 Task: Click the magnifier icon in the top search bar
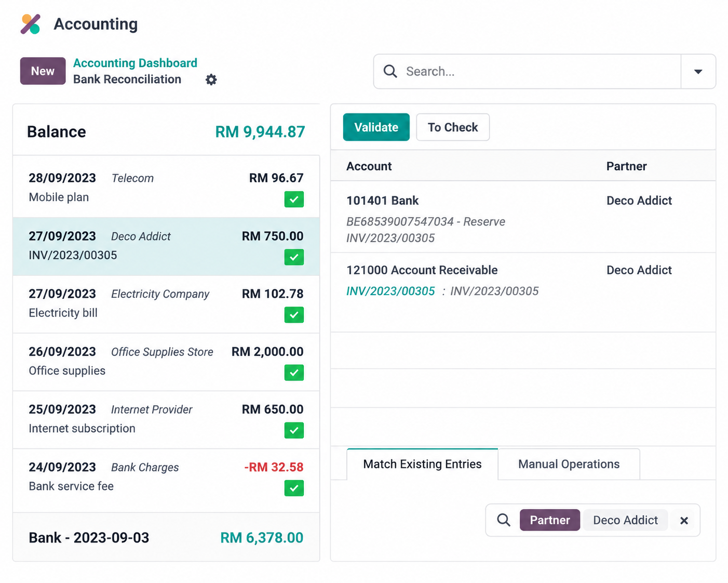click(390, 71)
